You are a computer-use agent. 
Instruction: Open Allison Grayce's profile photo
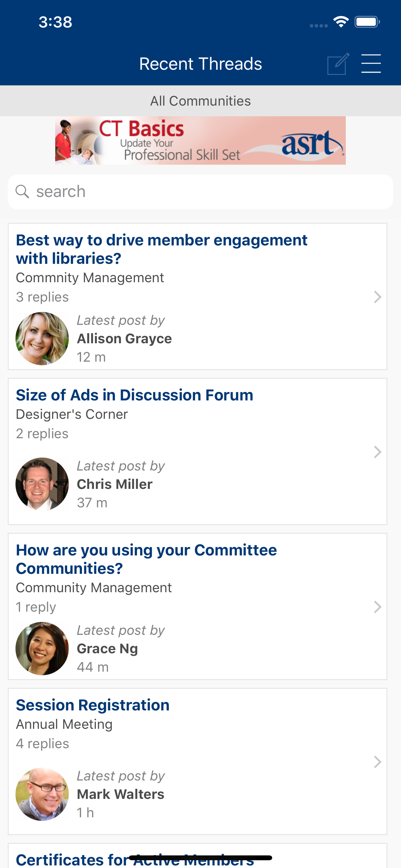click(42, 338)
